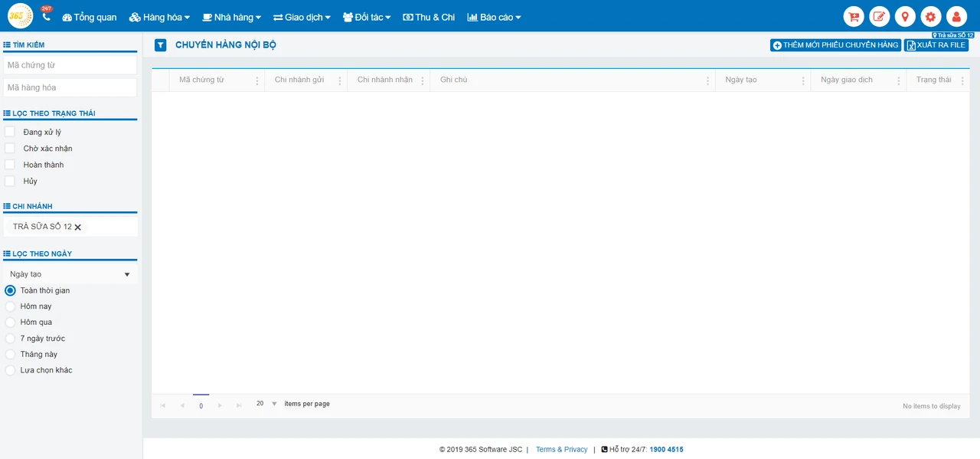
Task: Check the Hủy status filter
Action: click(x=10, y=181)
